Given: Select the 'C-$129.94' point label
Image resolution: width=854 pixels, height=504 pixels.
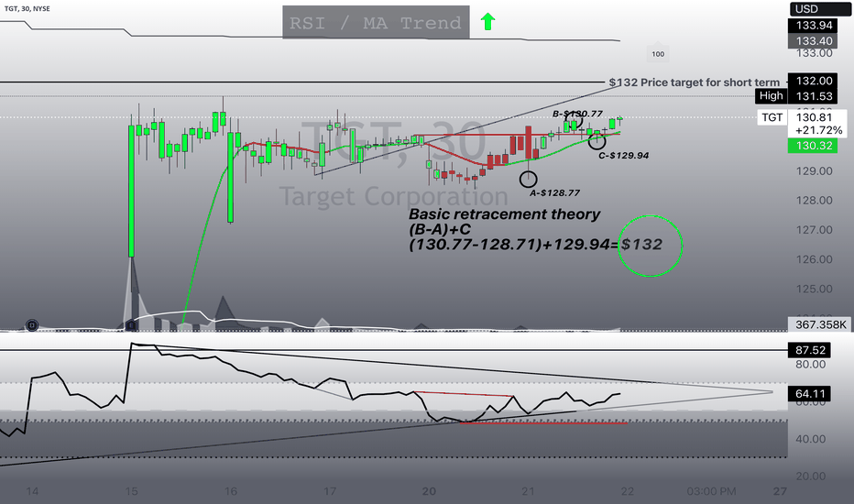Looking at the screenshot, I should coord(624,156).
